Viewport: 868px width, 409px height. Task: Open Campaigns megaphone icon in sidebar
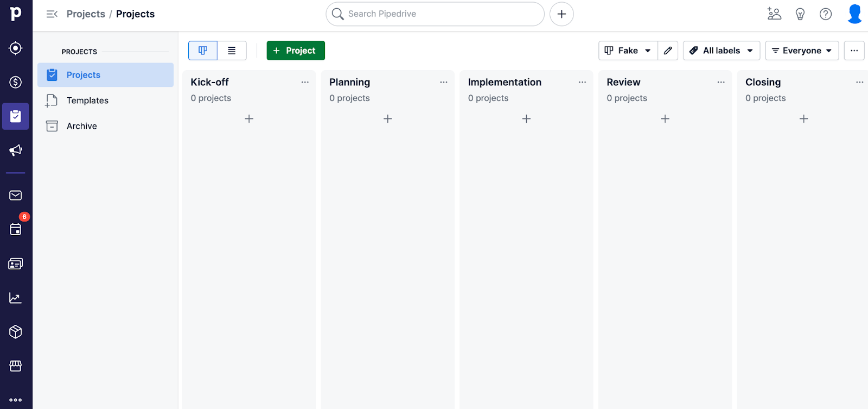16,150
